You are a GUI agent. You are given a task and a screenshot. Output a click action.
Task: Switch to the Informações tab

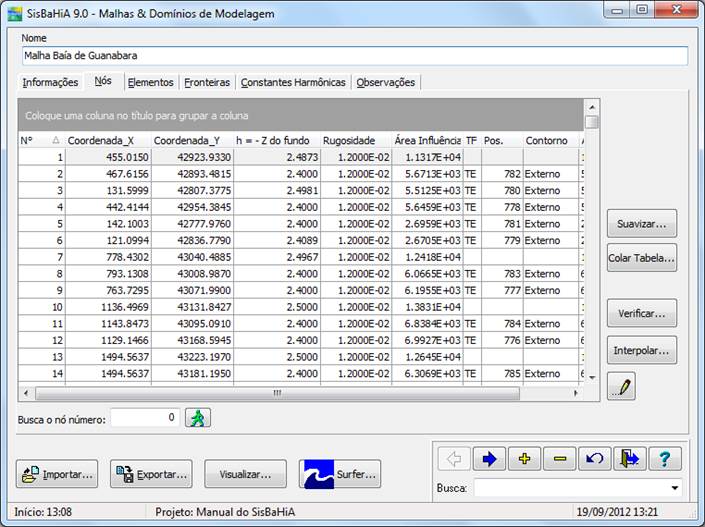click(x=50, y=82)
